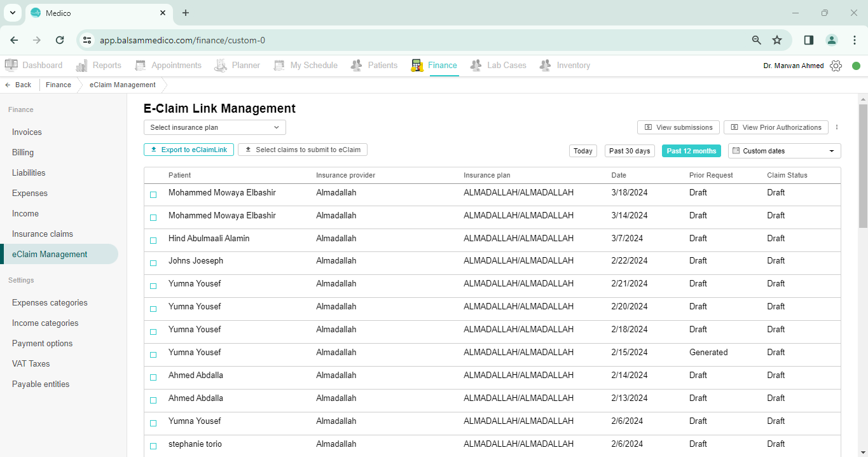868x457 pixels.
Task: Open the Patients navigation icon
Action: (357, 64)
